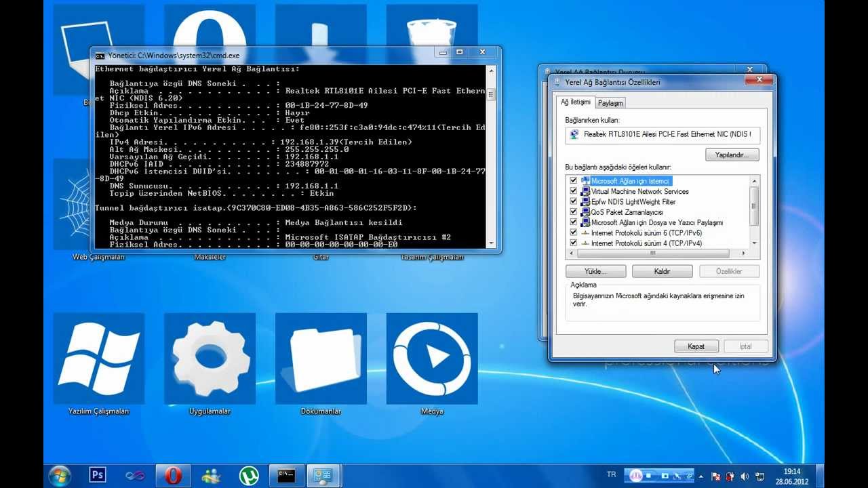Launch Photoshop from the taskbar
Screen dimensions: 868x488
[x=98, y=475]
